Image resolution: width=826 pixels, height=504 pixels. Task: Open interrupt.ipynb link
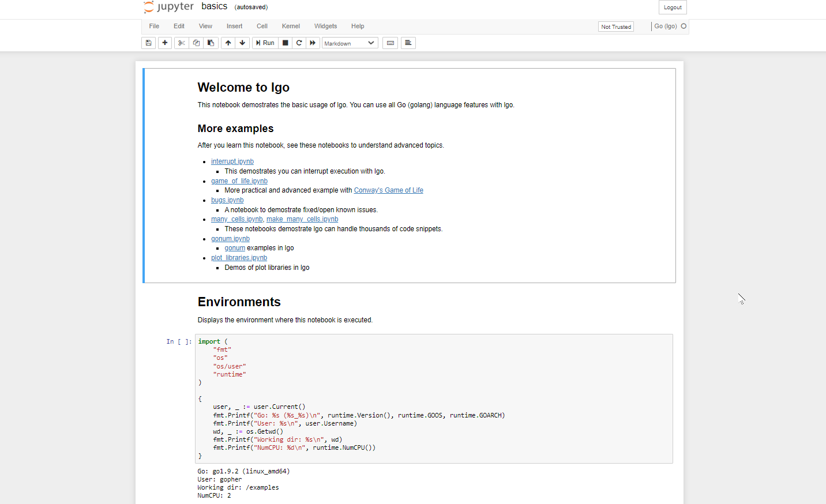click(232, 161)
